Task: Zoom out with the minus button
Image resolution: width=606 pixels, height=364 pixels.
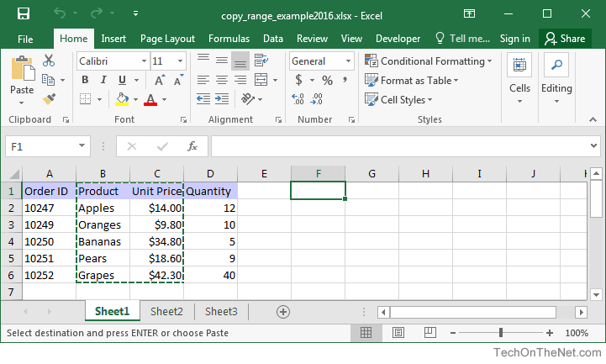Action: click(453, 333)
